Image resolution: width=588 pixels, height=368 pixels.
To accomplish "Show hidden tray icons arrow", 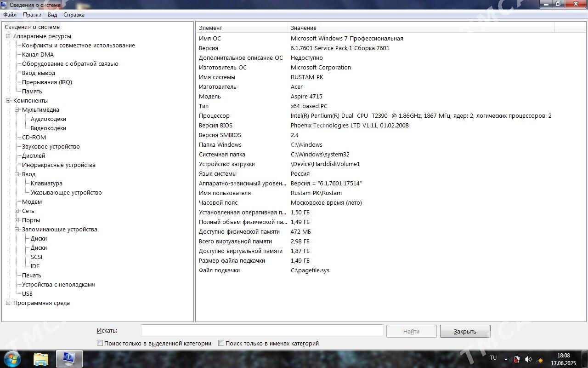I will coord(506,359).
